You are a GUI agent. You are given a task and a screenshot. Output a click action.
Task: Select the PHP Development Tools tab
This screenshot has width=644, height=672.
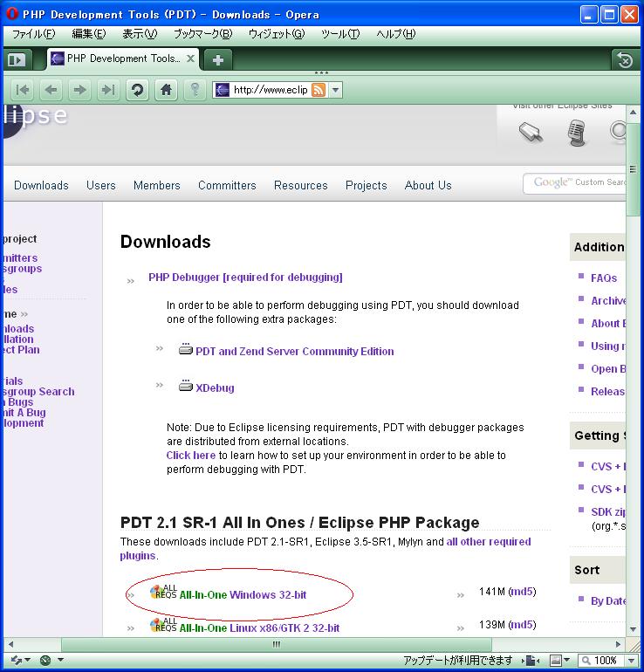coord(121,58)
